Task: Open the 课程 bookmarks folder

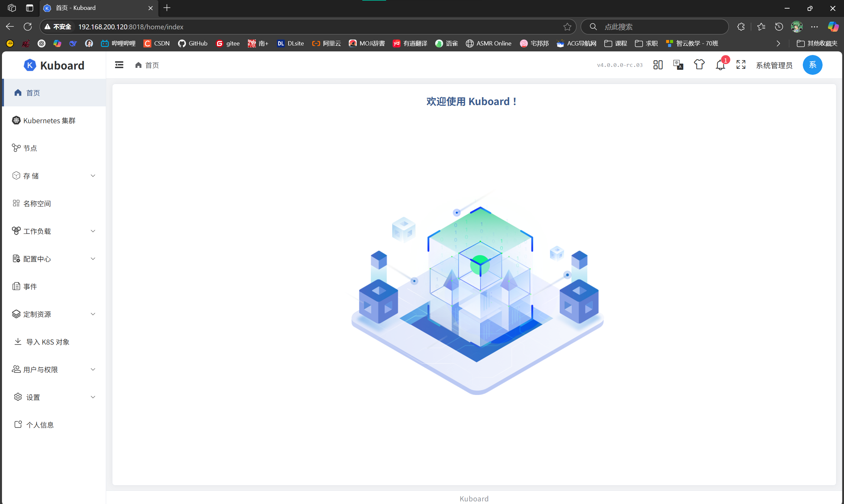Action: coord(616,43)
